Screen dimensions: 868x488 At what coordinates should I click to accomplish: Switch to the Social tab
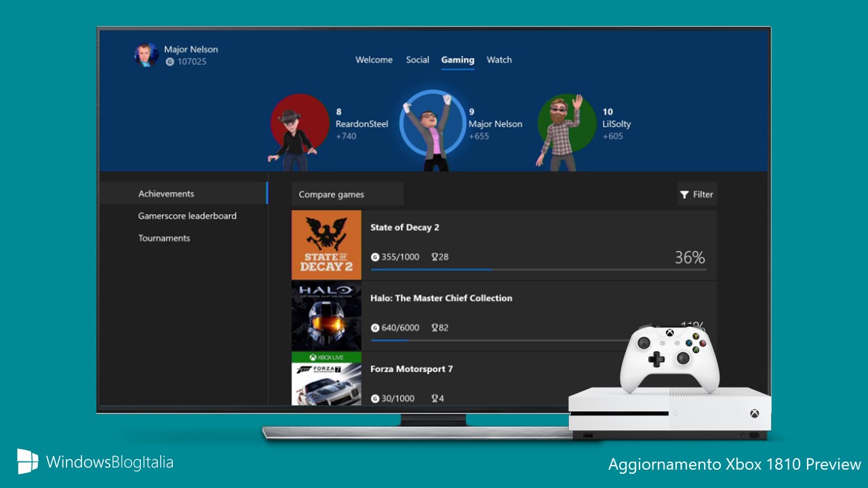[x=417, y=60]
